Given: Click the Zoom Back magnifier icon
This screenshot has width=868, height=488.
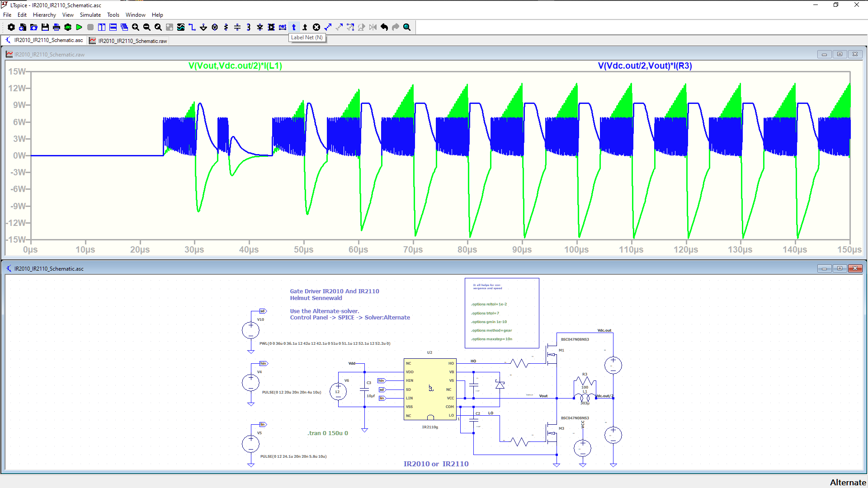Looking at the screenshot, I should (158, 27).
